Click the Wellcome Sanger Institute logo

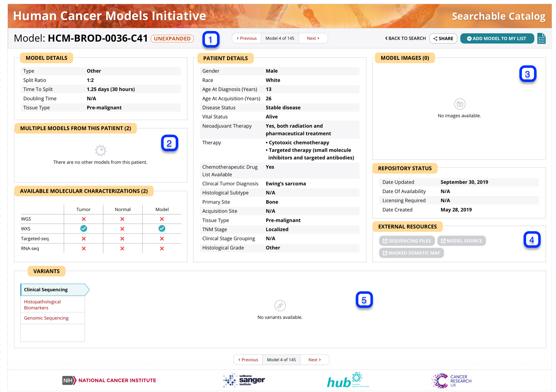243,380
